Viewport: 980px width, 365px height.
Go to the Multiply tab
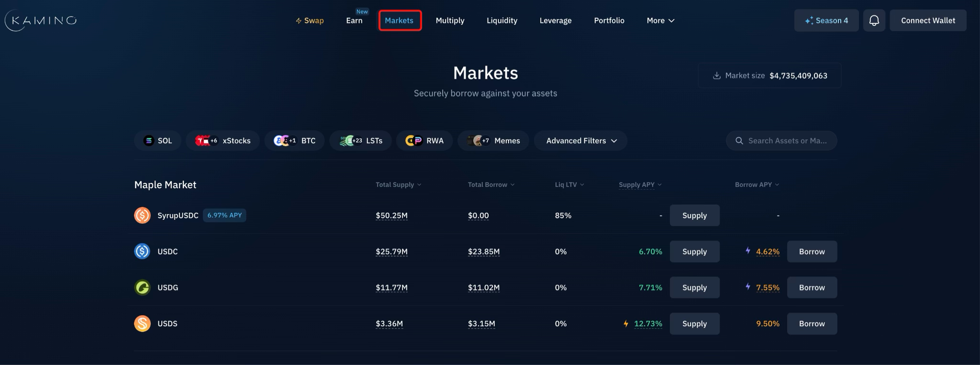click(x=450, y=21)
